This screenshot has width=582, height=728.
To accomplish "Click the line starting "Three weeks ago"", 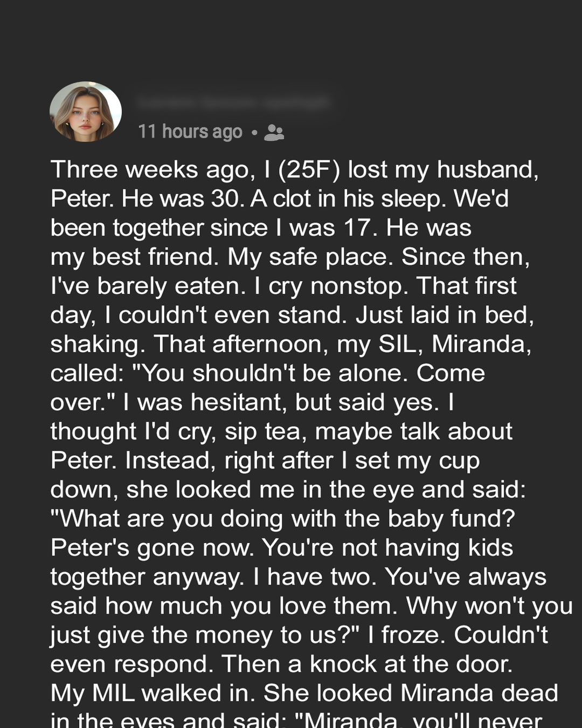I will (294, 170).
